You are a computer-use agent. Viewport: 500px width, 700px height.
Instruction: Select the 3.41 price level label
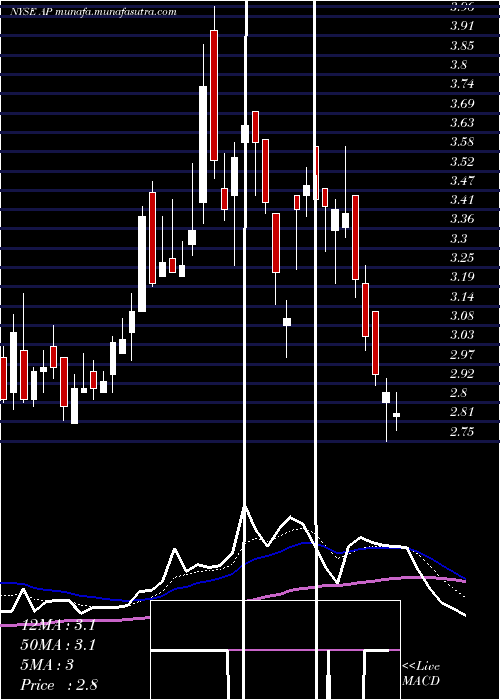tap(461, 200)
